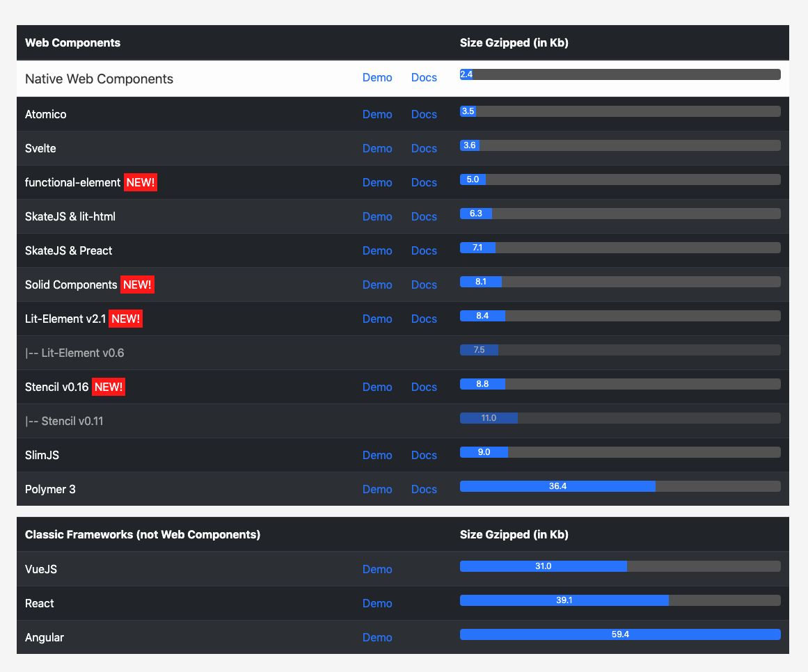Open the Lit-Element v2.1 Docs link
This screenshot has height=672, width=808.
[x=424, y=319]
